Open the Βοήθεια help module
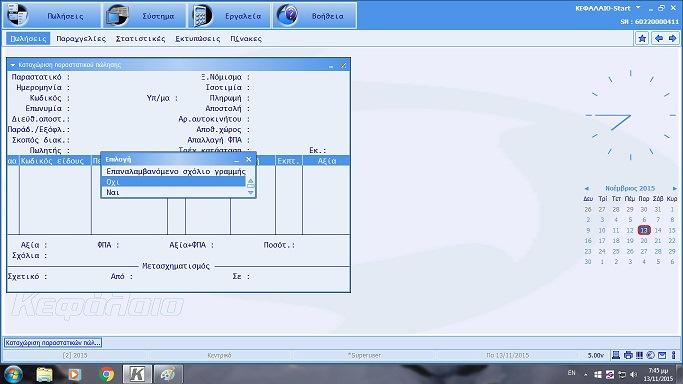The width and height of the screenshot is (683, 384). point(314,16)
